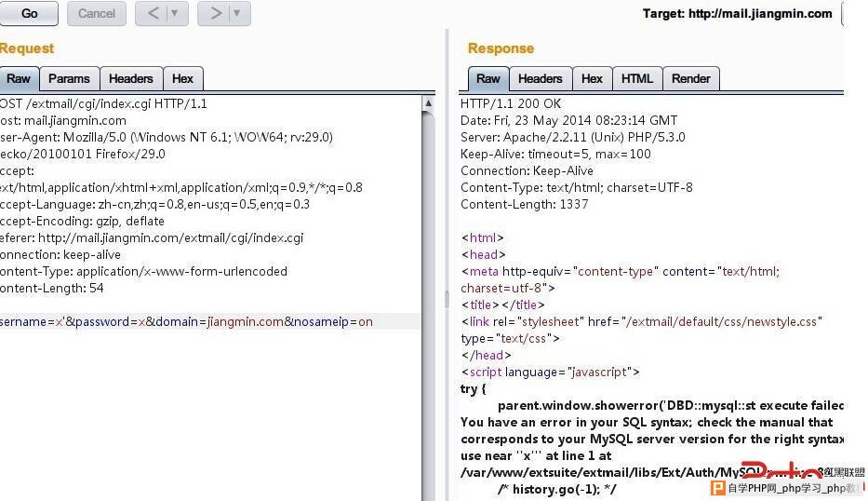
Task: Click the parent.window.showerror error line
Action: (x=671, y=405)
